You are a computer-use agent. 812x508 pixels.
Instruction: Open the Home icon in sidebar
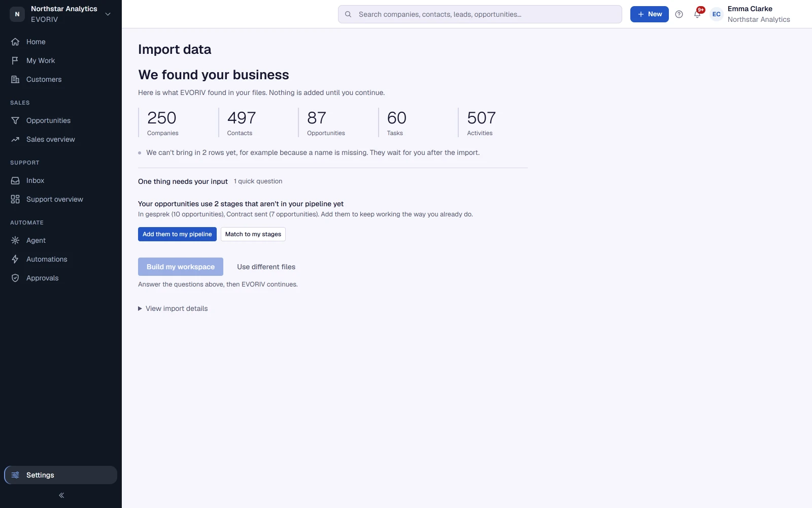[15, 42]
